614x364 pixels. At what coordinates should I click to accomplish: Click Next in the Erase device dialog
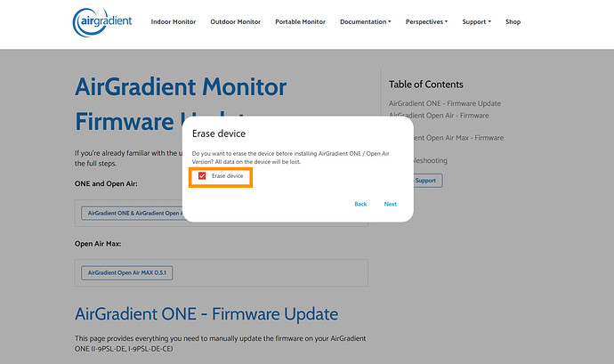[x=391, y=204]
